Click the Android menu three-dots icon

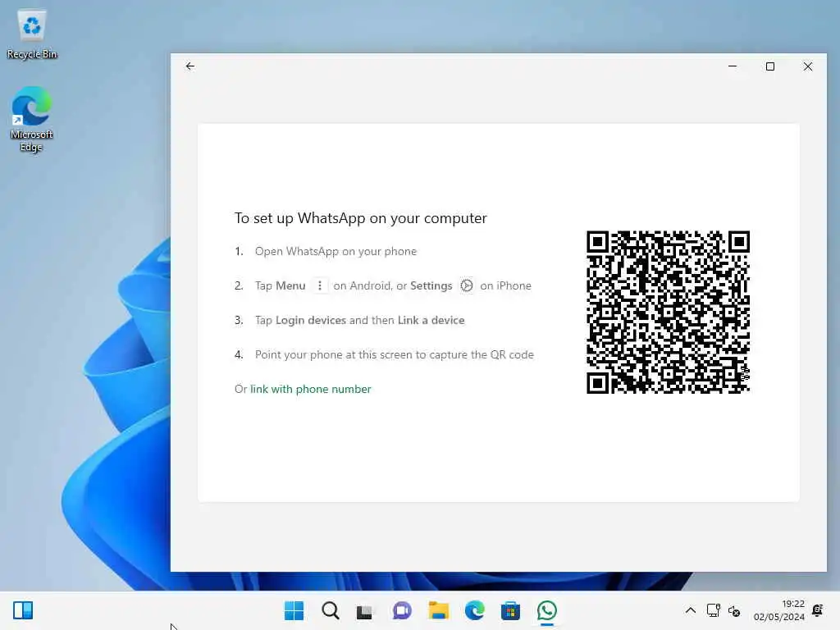click(x=320, y=285)
